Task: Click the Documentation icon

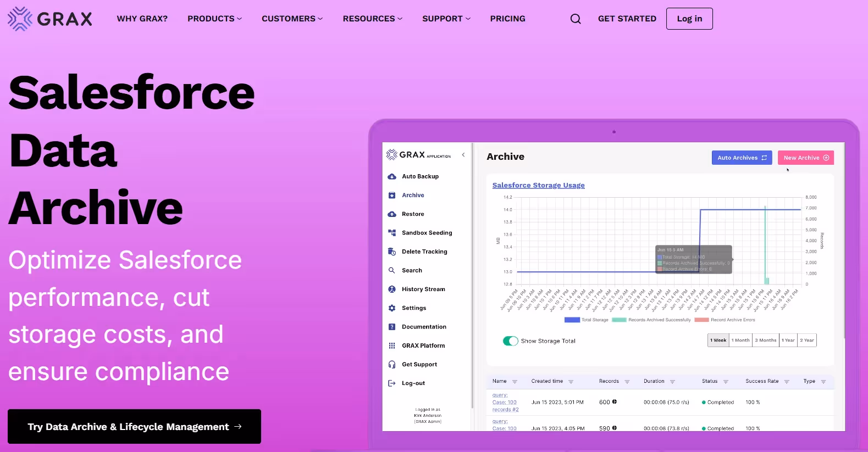Action: (392, 327)
